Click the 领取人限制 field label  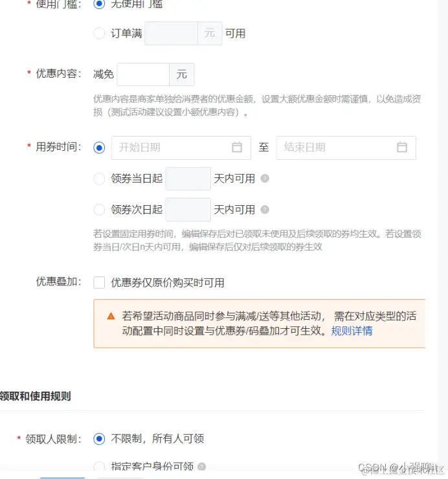pos(53,440)
